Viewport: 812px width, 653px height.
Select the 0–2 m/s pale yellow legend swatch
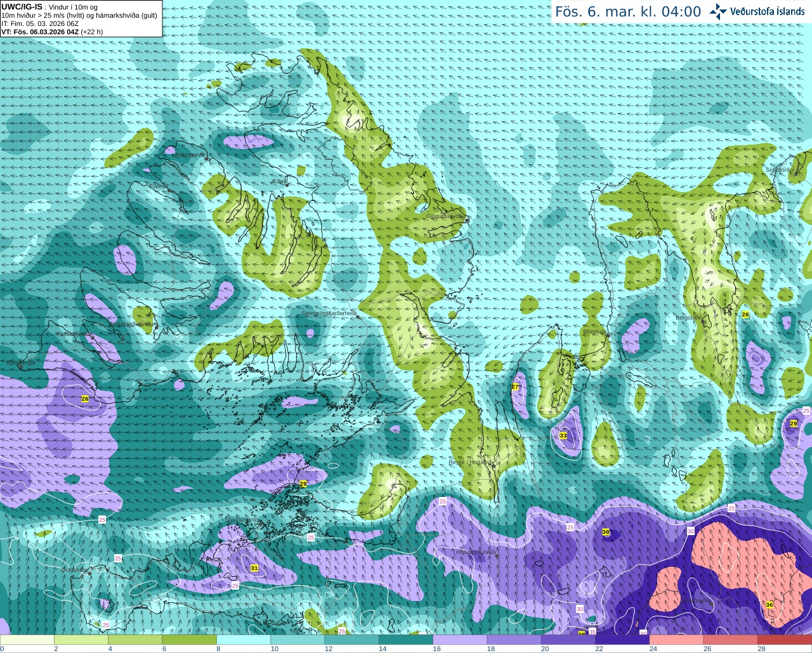[27, 640]
